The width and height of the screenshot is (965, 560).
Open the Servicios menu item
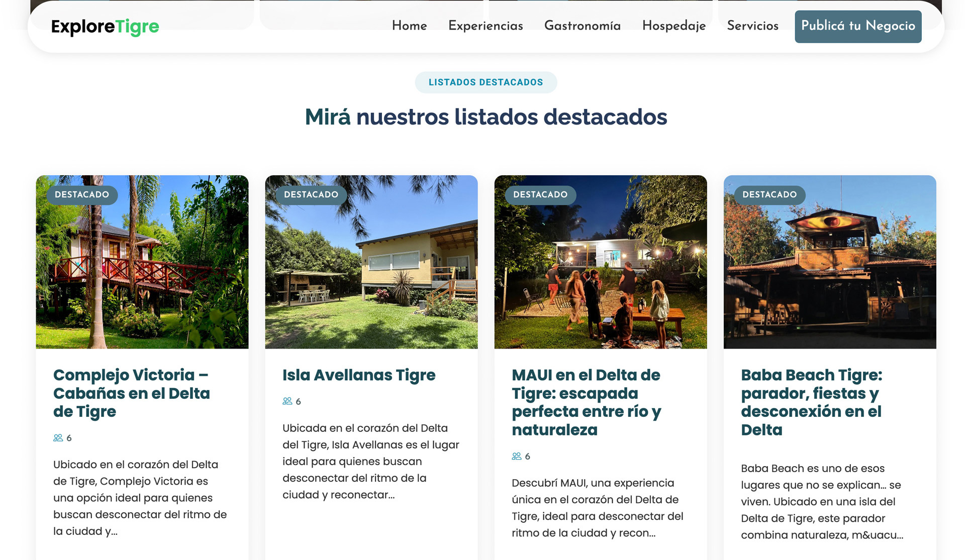click(751, 26)
